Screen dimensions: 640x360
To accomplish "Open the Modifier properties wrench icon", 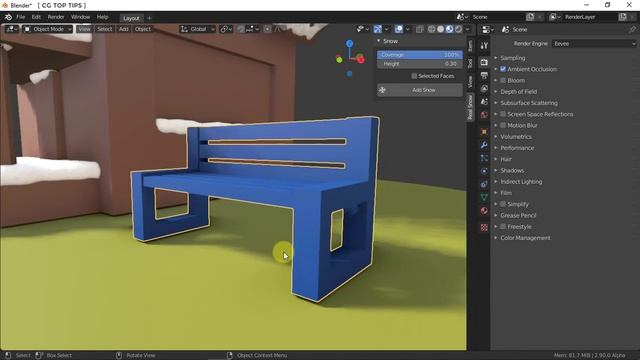I will pyautogui.click(x=484, y=144).
